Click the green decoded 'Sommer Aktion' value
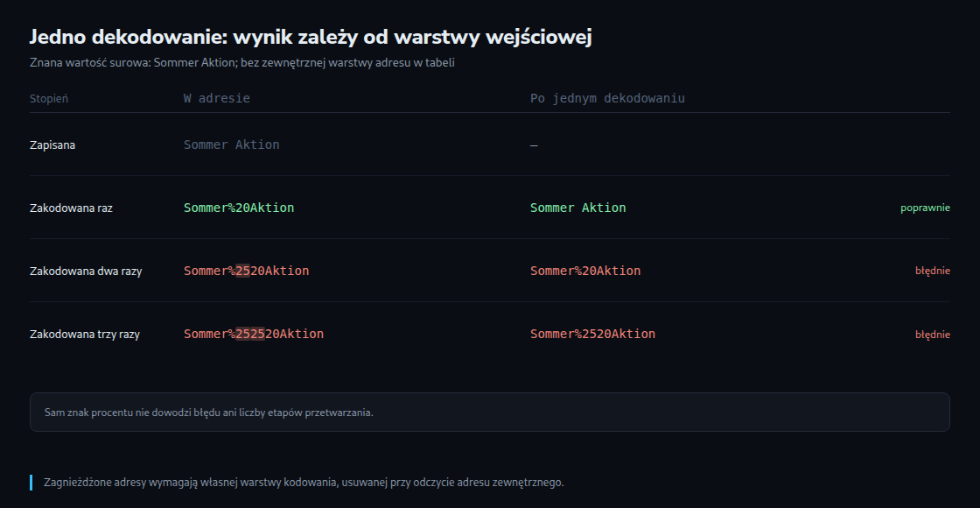Image resolution: width=980 pixels, height=508 pixels. click(x=578, y=208)
